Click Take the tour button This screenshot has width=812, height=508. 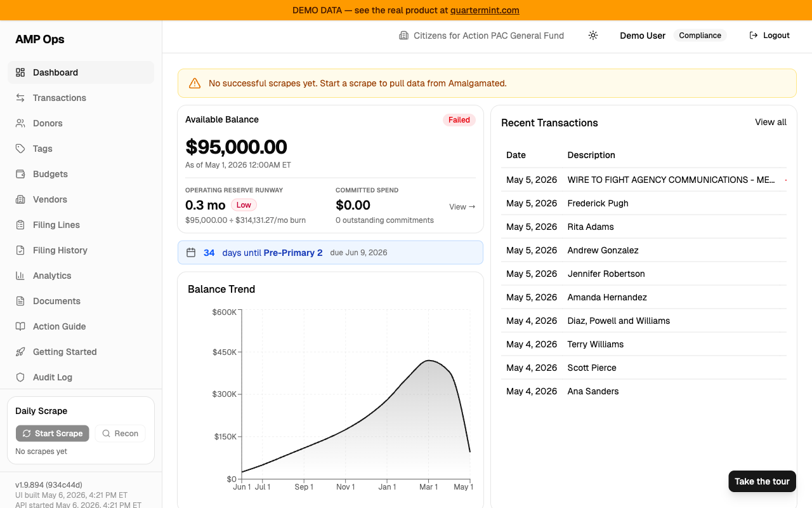(x=762, y=481)
